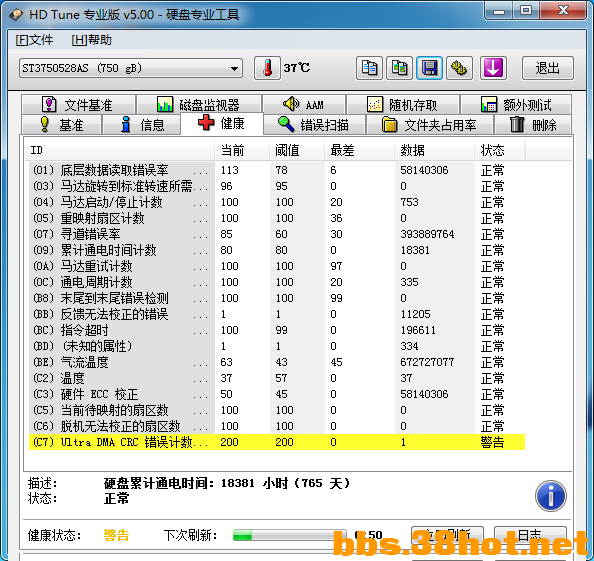Select row (C2) 温度
Screen dimensions: 594x561
(277, 378)
